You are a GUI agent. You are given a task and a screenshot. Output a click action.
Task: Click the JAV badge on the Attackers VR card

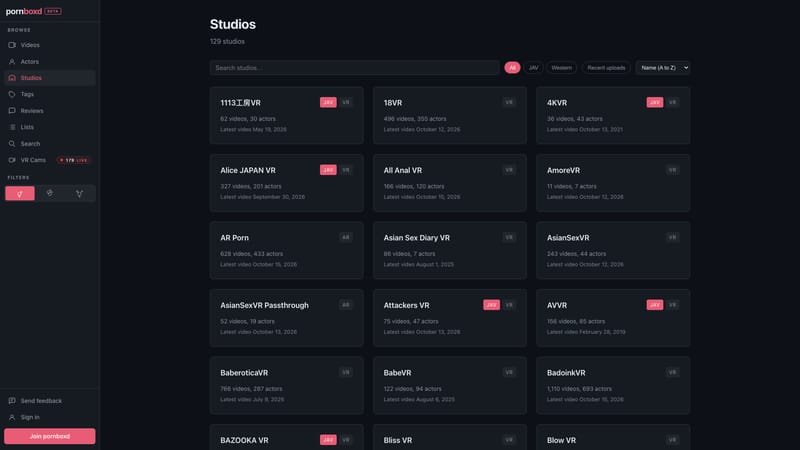tap(491, 305)
